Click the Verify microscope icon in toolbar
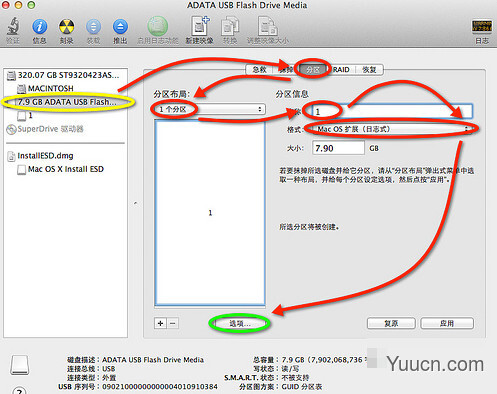The height and width of the screenshot is (394, 497). [13, 26]
